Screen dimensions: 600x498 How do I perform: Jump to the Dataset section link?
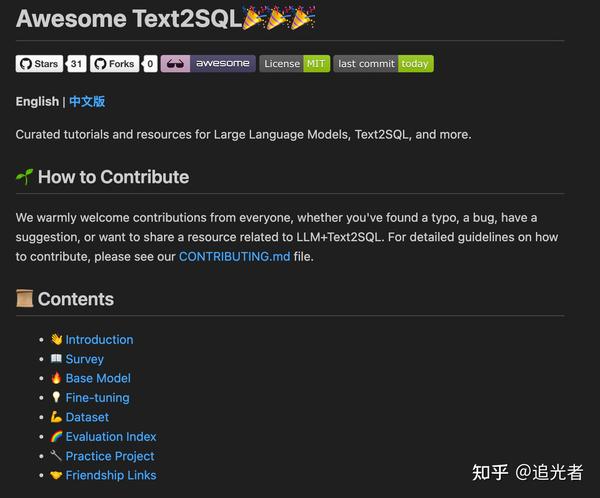point(87,417)
